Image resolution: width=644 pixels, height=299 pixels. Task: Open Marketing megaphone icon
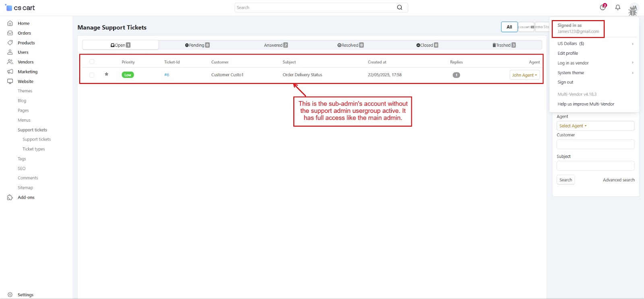[10, 72]
